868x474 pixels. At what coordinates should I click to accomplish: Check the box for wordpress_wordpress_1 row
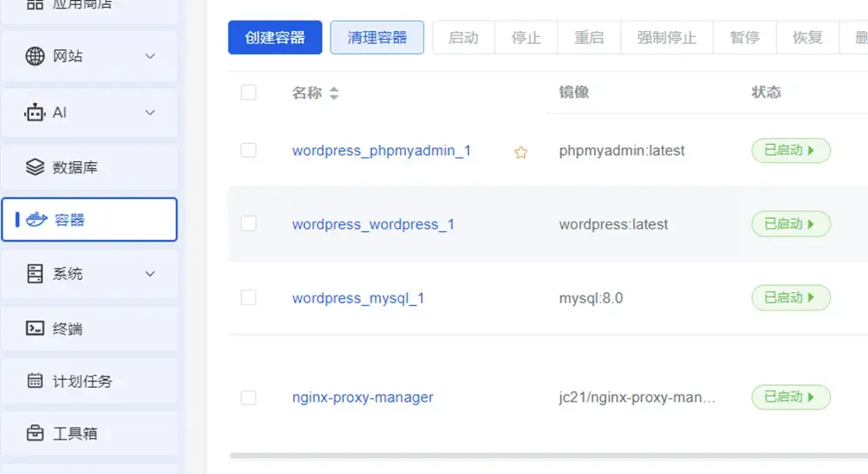[x=248, y=224]
